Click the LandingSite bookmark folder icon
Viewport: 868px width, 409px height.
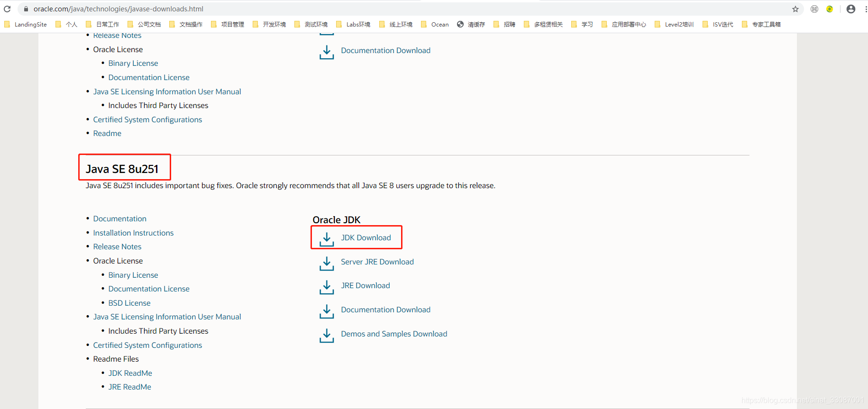coord(7,25)
